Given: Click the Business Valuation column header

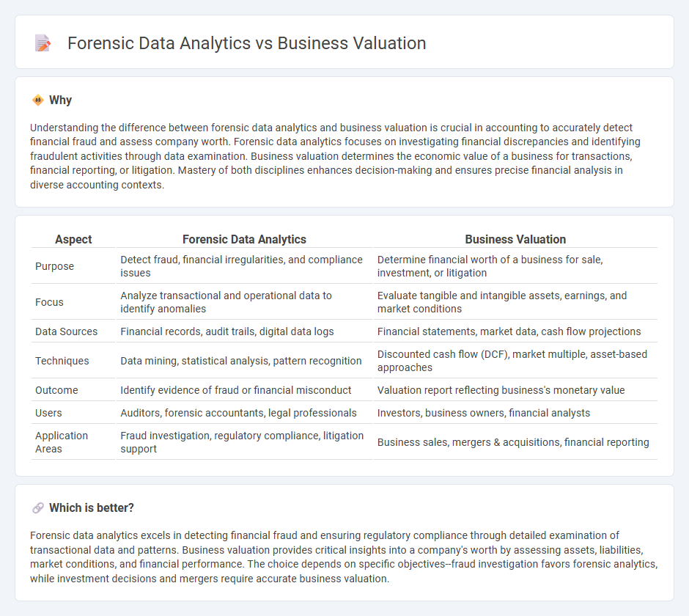Looking at the screenshot, I should [515, 239].
